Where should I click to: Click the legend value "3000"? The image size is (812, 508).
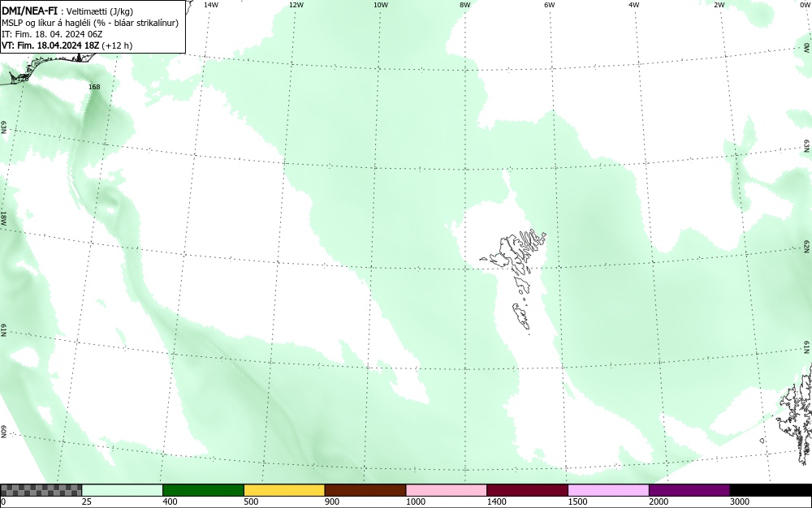740,502
